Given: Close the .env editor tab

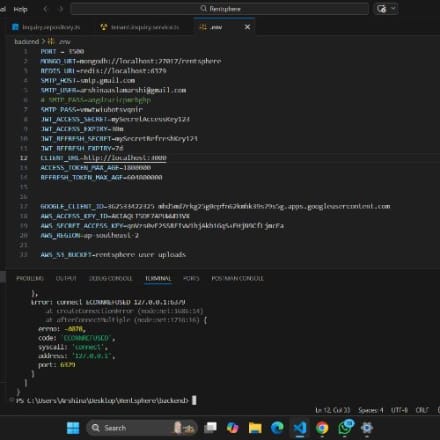Looking at the screenshot, I should (247, 27).
